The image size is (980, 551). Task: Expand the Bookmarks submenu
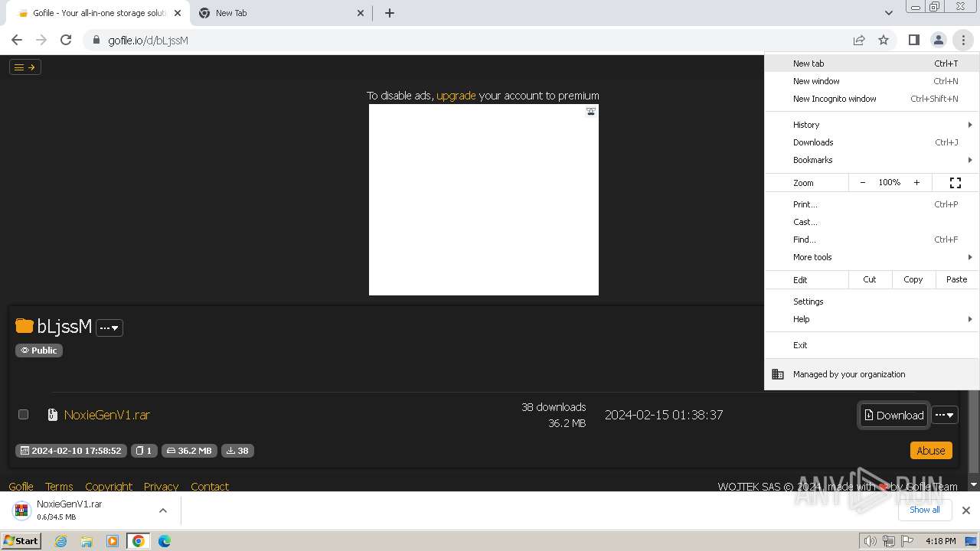pyautogui.click(x=872, y=160)
